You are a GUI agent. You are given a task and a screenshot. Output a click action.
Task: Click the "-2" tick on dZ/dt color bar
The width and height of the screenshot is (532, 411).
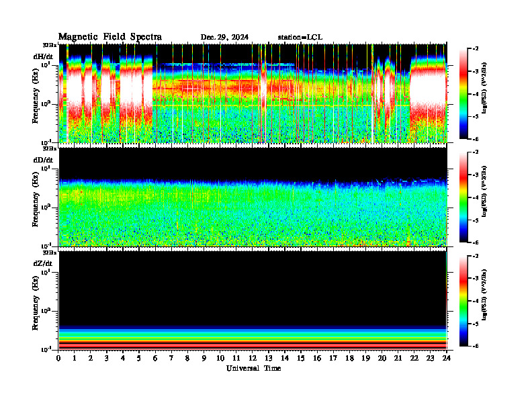coord(476,256)
